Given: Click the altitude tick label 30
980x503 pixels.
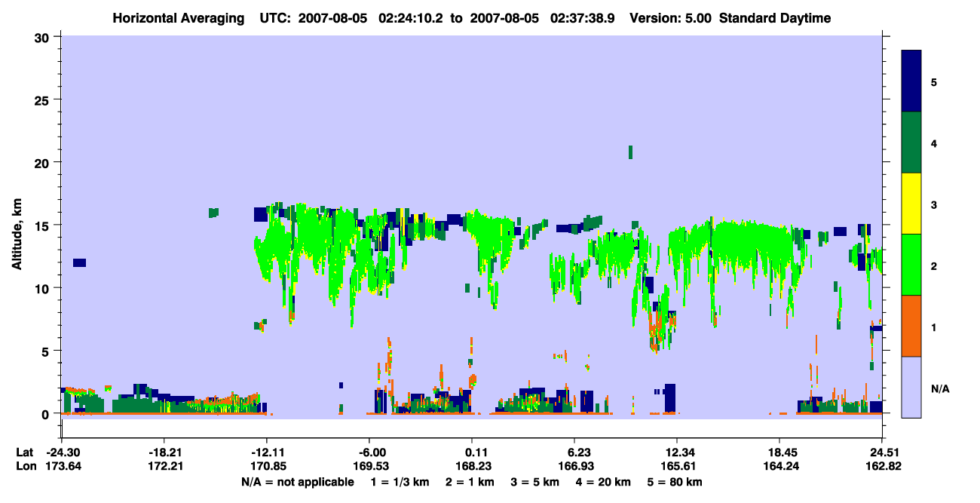Looking at the screenshot, I should pos(43,36).
